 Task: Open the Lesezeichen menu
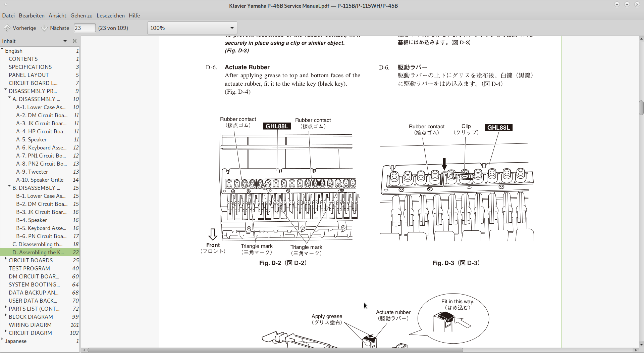tap(110, 15)
